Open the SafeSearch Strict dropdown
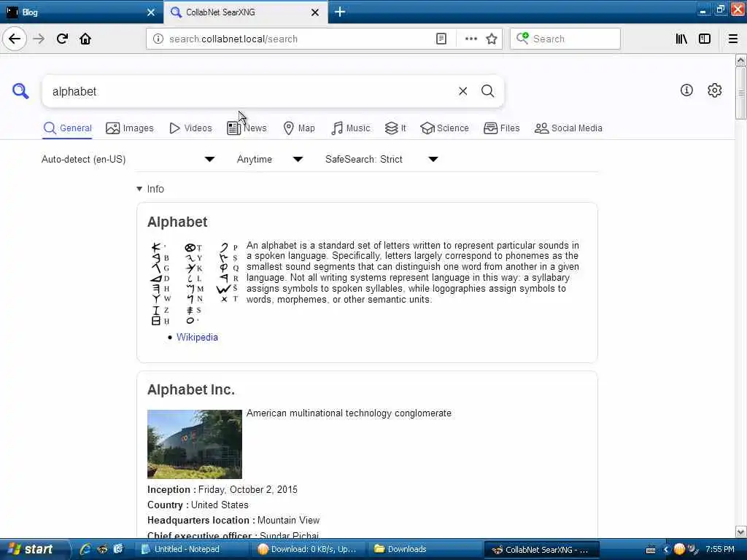This screenshot has height=560, width=747. pyautogui.click(x=382, y=159)
